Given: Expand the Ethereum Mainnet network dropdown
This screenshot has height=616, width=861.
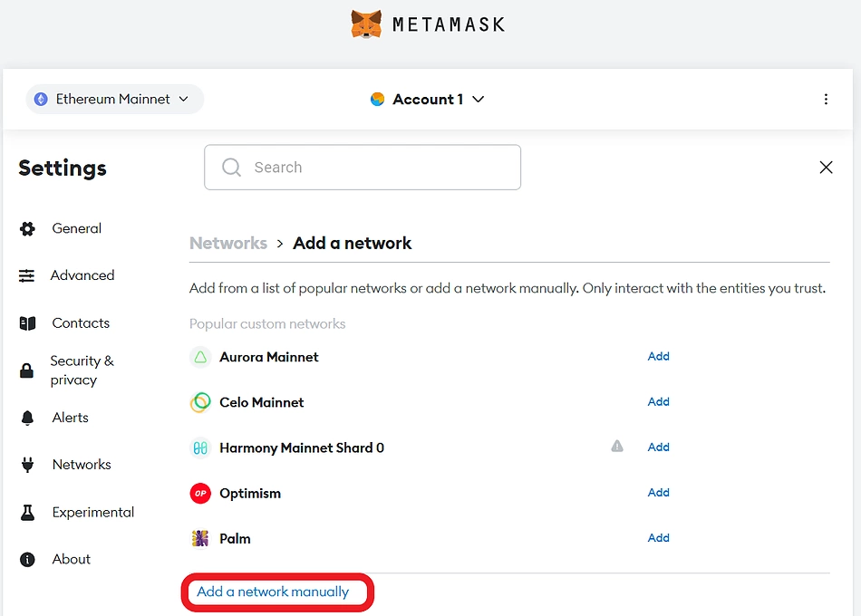Looking at the screenshot, I should [x=114, y=100].
